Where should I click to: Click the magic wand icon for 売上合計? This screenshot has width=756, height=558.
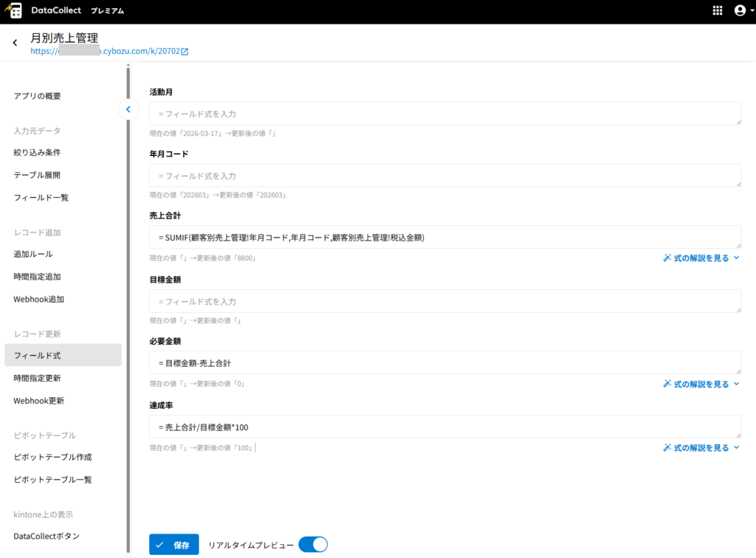point(667,258)
